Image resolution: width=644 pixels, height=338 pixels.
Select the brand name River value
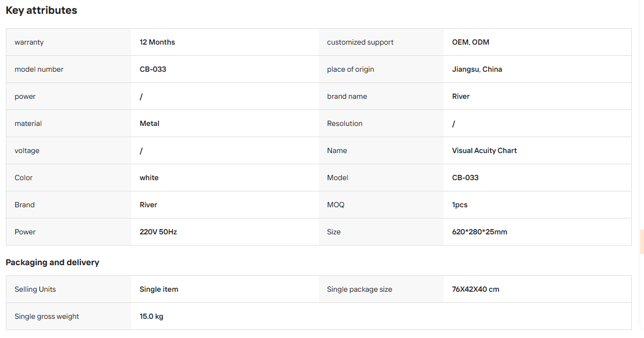point(461,96)
